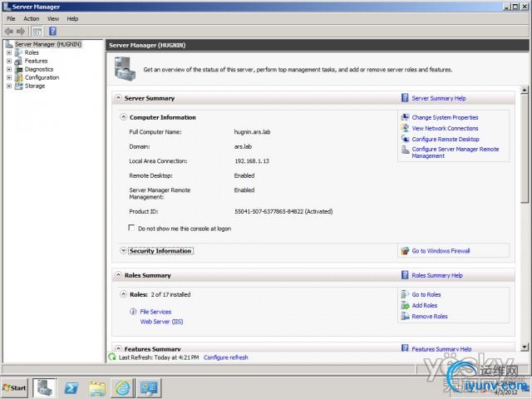532x399 pixels.
Task: Open the Features Summary Help link
Action: click(x=441, y=348)
